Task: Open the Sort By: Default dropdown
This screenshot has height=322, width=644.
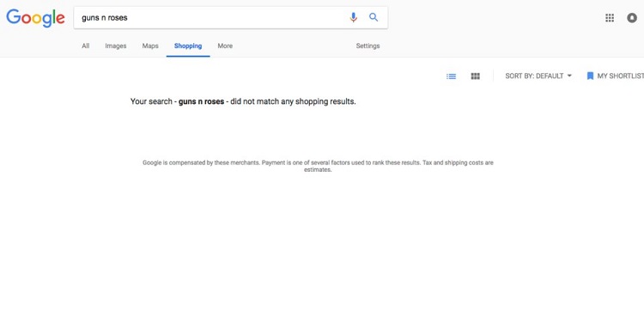Action: tap(538, 76)
